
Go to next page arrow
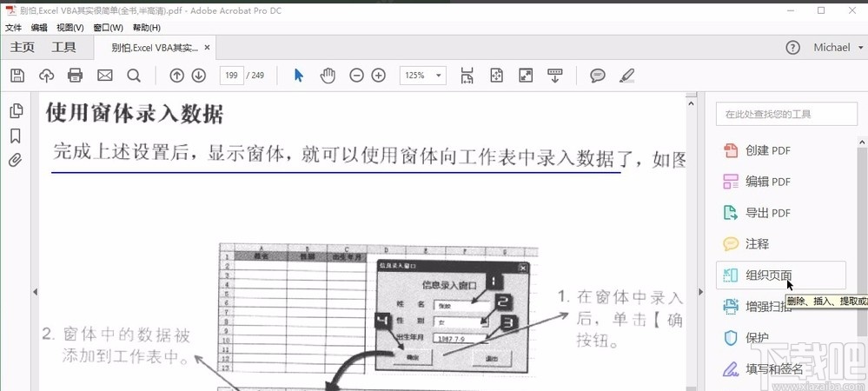[199, 76]
